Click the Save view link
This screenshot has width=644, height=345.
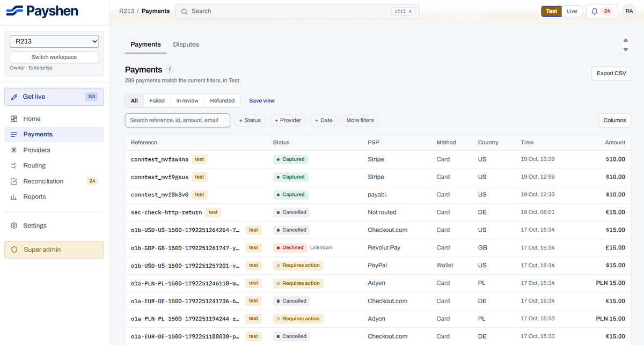[x=262, y=101]
